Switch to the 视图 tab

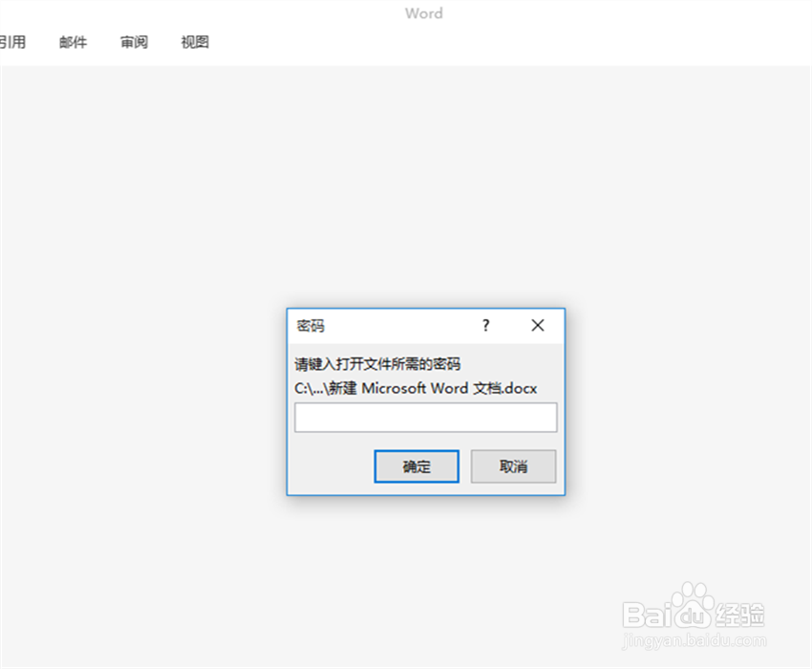(195, 42)
